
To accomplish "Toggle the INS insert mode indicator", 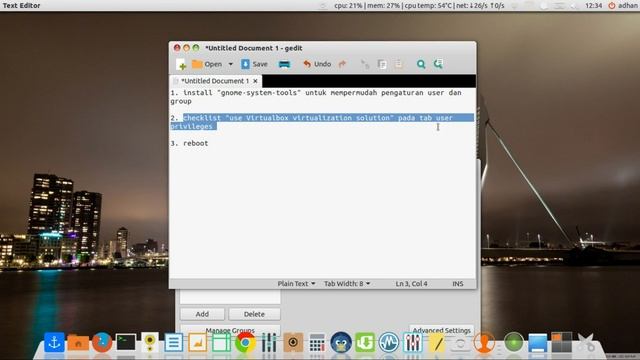I will coord(458,283).
